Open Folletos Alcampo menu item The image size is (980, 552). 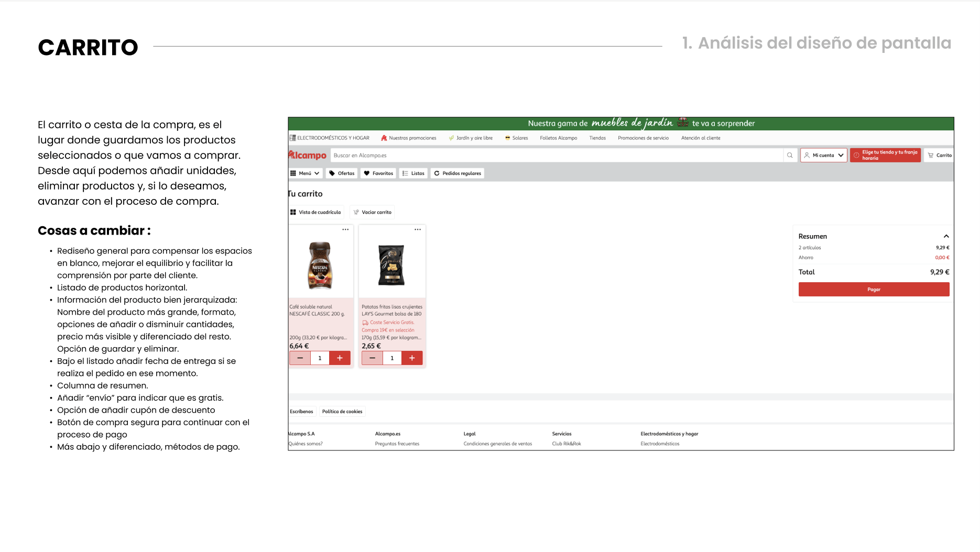(558, 138)
